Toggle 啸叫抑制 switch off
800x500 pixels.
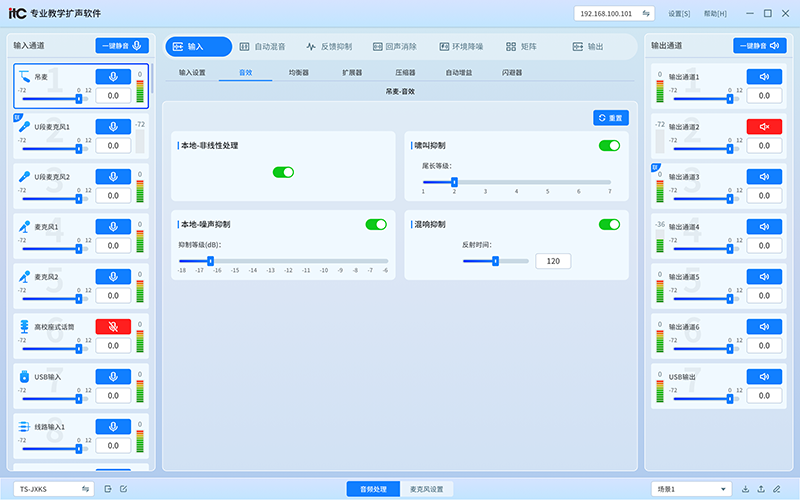609,145
